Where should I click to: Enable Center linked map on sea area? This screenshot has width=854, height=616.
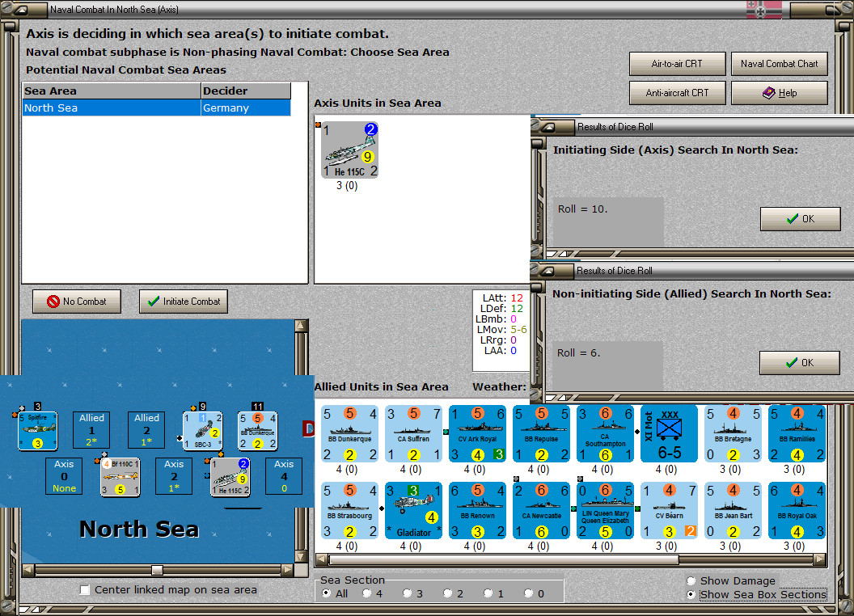click(84, 590)
